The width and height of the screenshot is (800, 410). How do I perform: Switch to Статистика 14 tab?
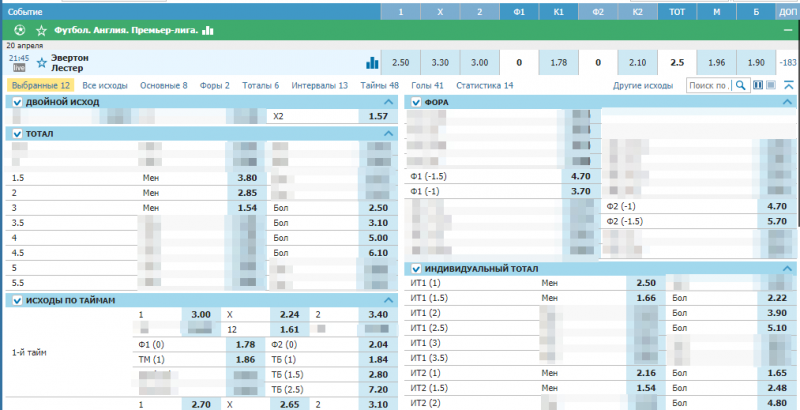pos(483,86)
